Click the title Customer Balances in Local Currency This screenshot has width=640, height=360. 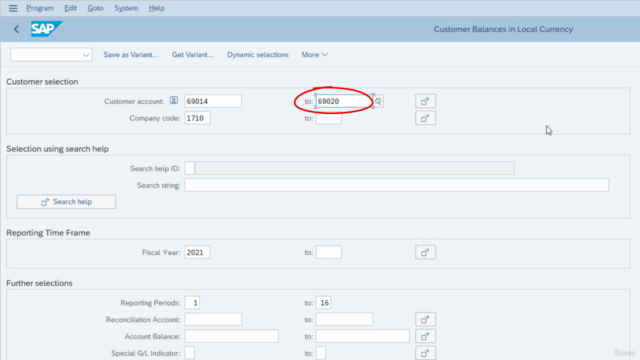pyautogui.click(x=503, y=29)
